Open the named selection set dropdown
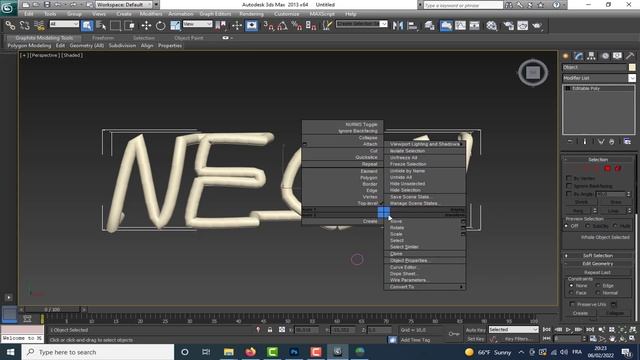This screenshot has width=640, height=360. click(x=362, y=24)
